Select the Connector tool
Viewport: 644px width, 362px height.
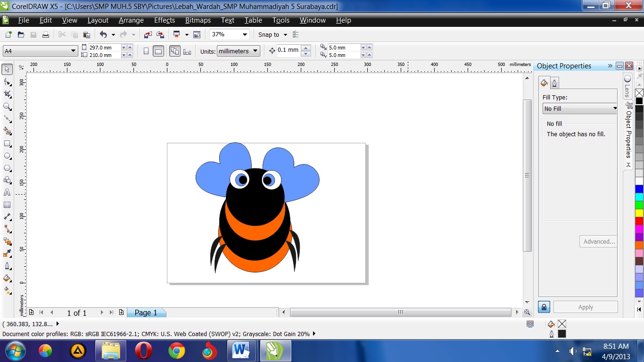[x=7, y=229]
